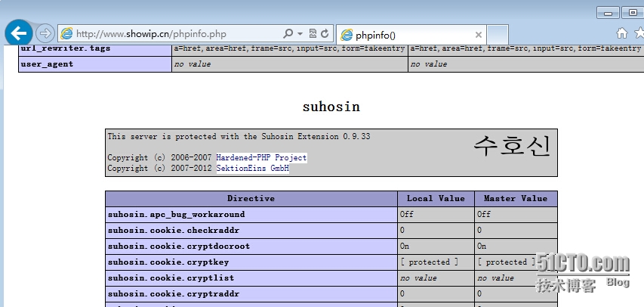Image resolution: width=644 pixels, height=307 pixels.
Task: Click the Master Value column header
Action: (x=516, y=199)
